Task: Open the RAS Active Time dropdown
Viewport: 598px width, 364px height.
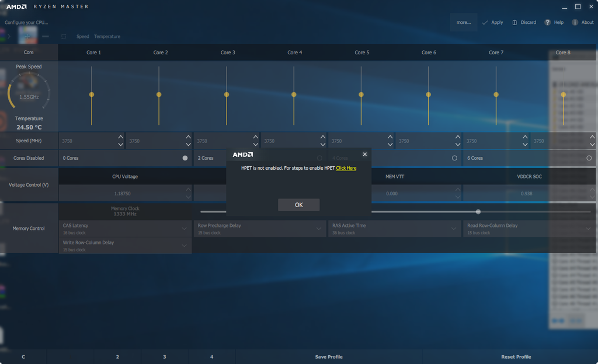Action: coord(395,229)
